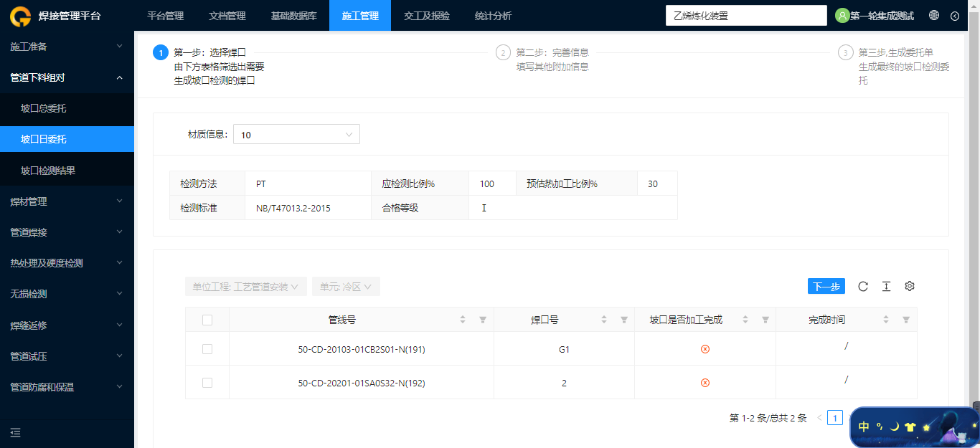Sort the 坡口是否加工完成 column
980x448 pixels.
tap(745, 320)
